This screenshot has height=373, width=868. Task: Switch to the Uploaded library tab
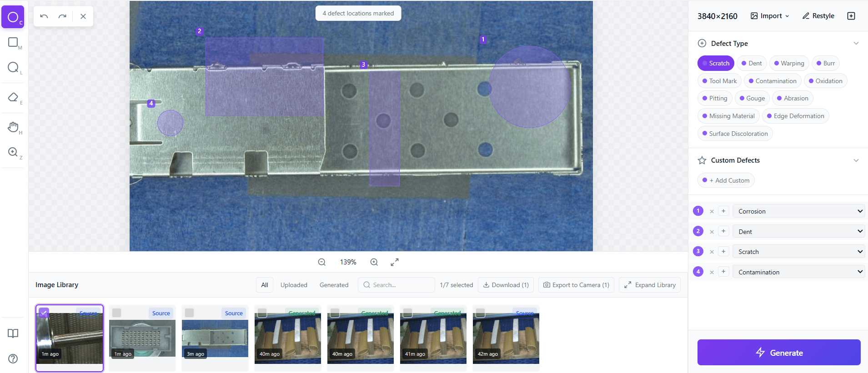(x=294, y=285)
